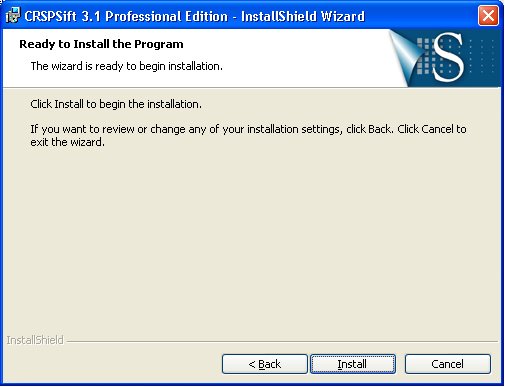The width and height of the screenshot is (505, 387).
Task: Start installation with the Install button
Action: tap(353, 364)
